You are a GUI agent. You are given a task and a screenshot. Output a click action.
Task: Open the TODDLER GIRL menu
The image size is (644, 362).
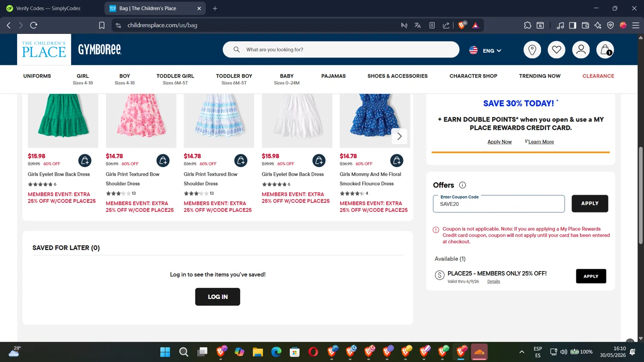175,79
